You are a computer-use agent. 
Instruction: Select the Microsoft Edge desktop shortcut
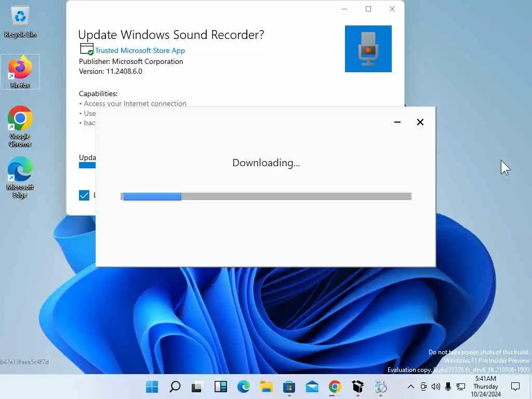click(x=20, y=177)
